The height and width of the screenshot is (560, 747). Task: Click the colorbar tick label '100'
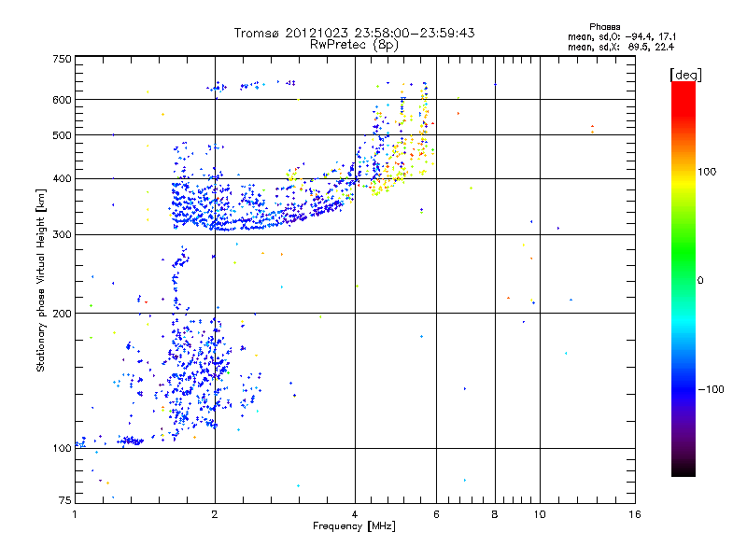(x=707, y=172)
